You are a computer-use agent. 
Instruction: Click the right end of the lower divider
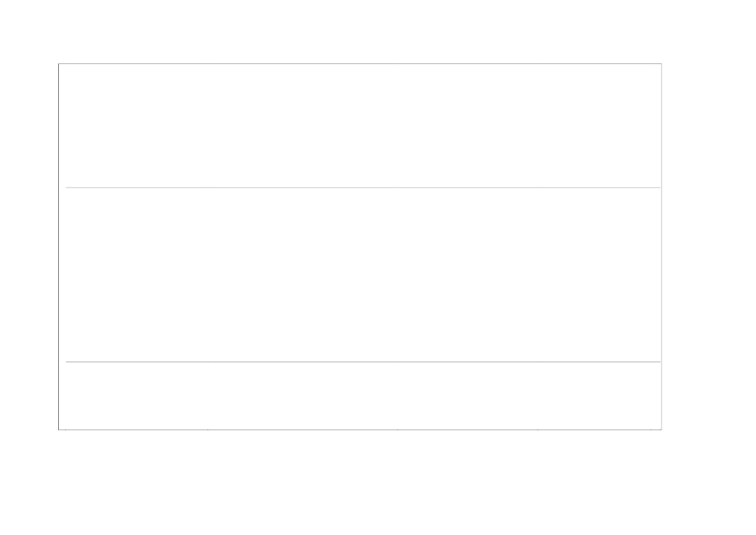(659, 362)
